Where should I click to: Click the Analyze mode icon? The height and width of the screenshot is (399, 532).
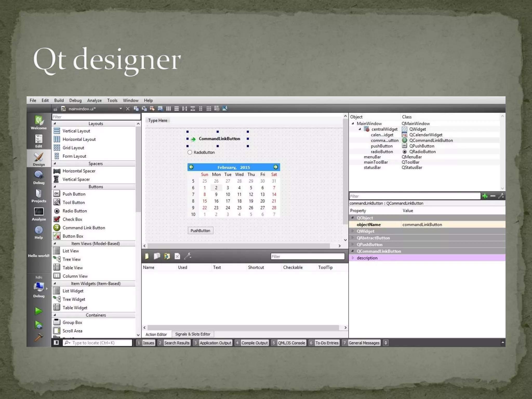coord(39,214)
